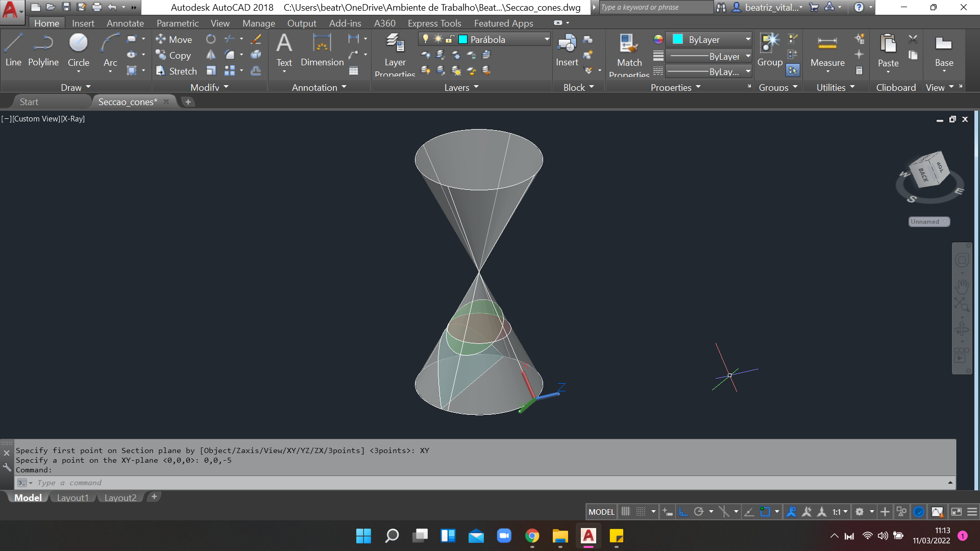This screenshot has width=980, height=551.
Task: Select the Pan hand tool in navigation bar
Action: coord(962,287)
